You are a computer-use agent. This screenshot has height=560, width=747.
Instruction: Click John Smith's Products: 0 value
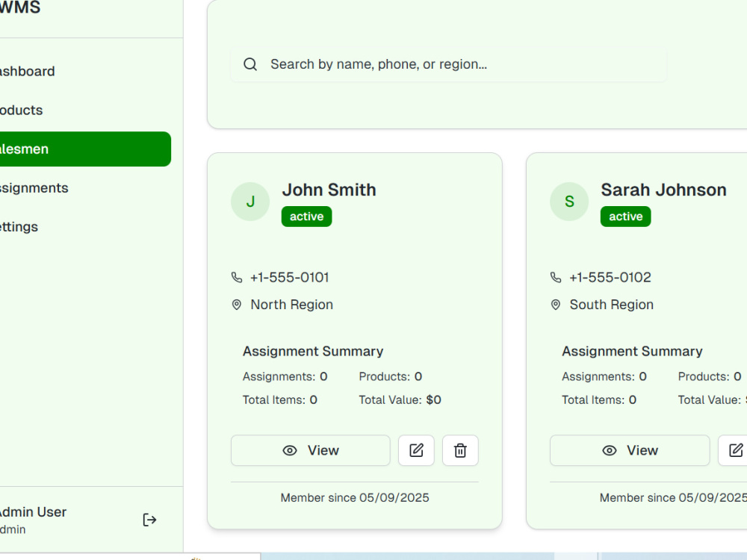391,376
